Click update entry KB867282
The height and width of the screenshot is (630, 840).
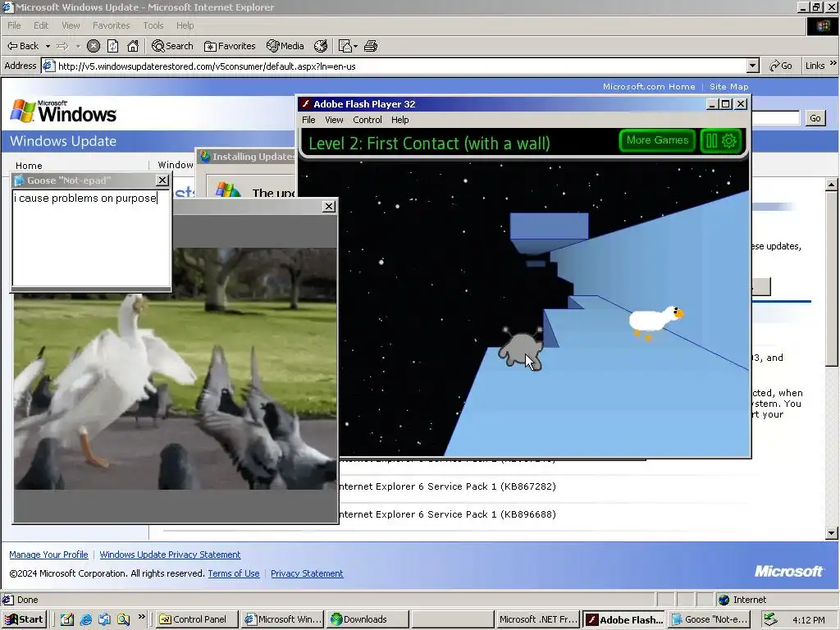point(448,486)
